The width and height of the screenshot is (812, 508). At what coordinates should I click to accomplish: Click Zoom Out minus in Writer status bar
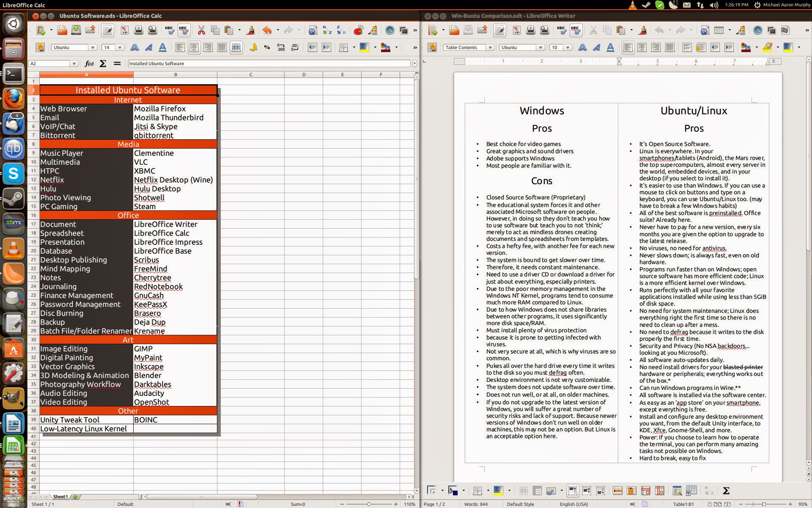coord(740,504)
